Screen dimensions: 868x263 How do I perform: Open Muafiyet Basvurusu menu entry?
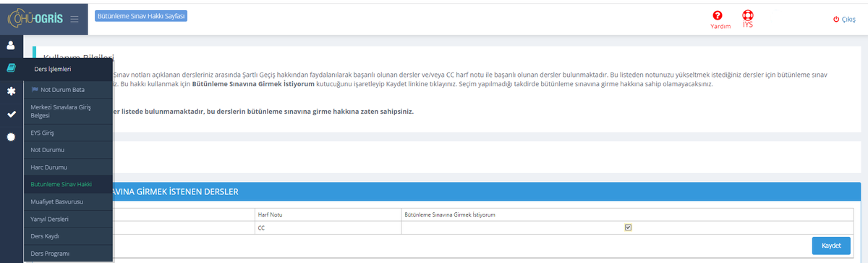[x=68, y=201]
